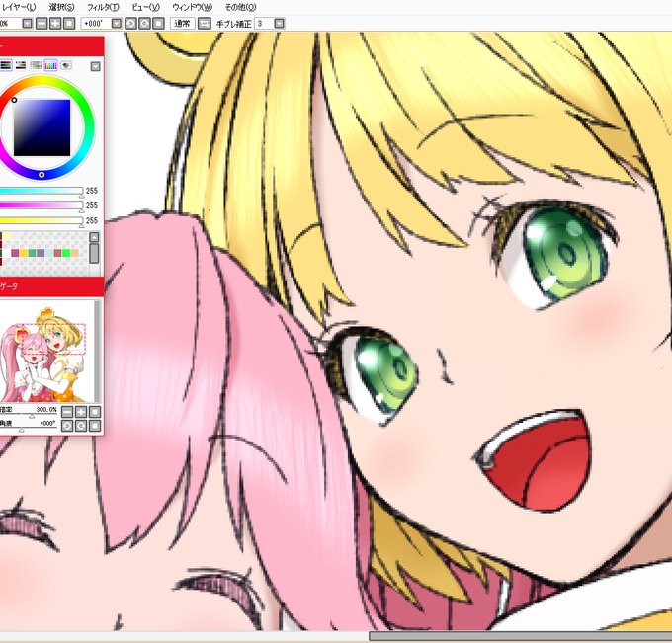Reset canvas zoom with toolbar square button
Screen dimensions: 672x643
(x=69, y=23)
